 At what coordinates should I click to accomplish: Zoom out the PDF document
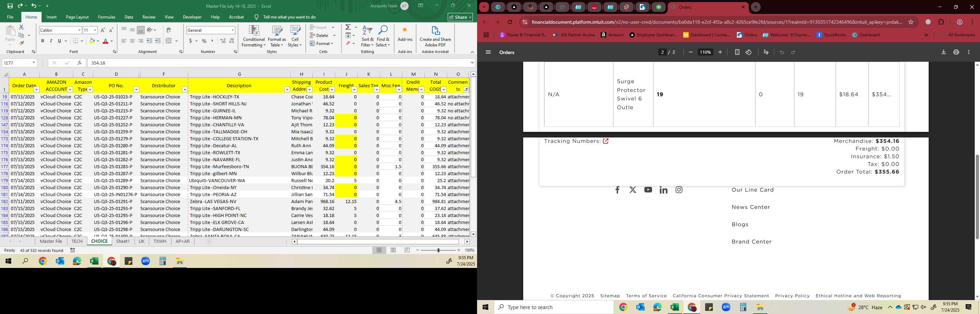pyautogui.click(x=690, y=52)
